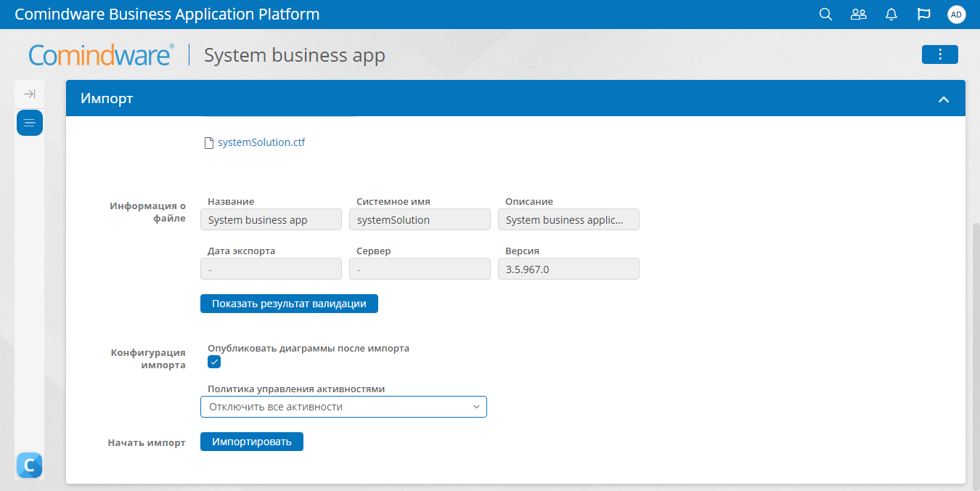Click the Comindware logo

101,55
